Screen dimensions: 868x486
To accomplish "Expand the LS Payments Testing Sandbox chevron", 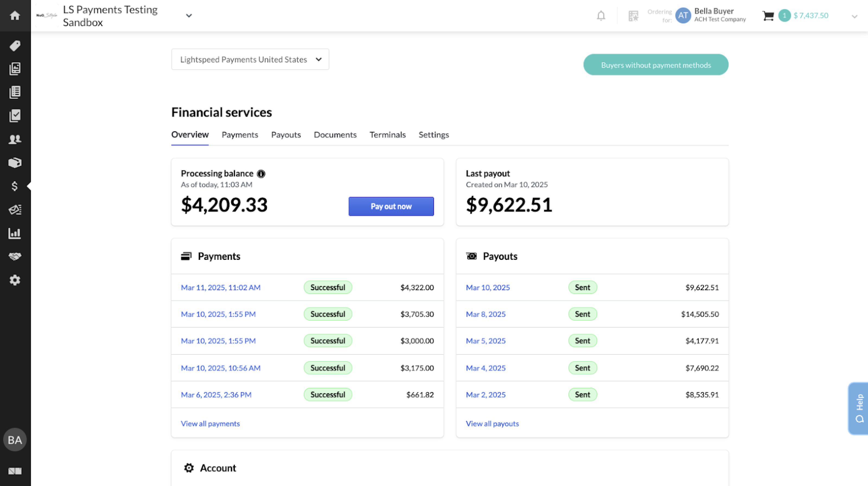I will (x=189, y=15).
